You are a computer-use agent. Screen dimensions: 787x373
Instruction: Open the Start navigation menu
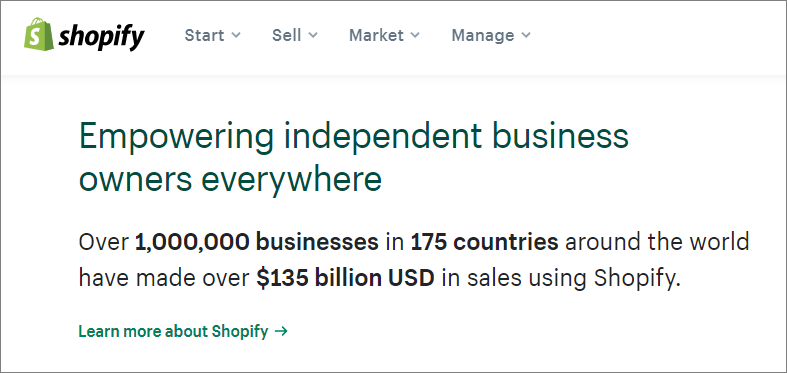(212, 35)
